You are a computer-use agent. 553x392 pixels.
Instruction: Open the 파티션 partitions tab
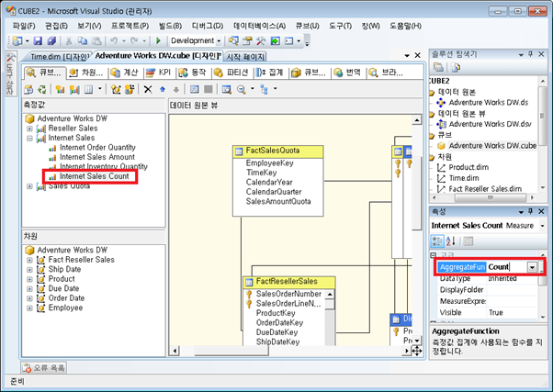point(232,73)
